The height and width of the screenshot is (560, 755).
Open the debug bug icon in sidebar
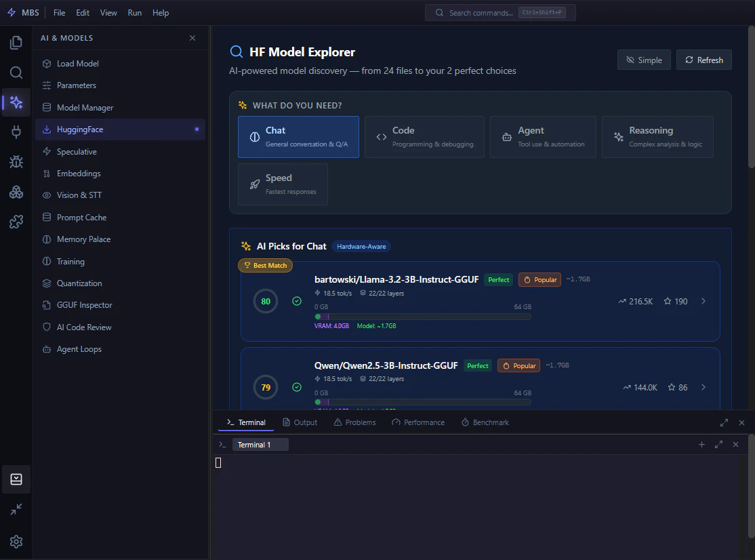pyautogui.click(x=16, y=161)
